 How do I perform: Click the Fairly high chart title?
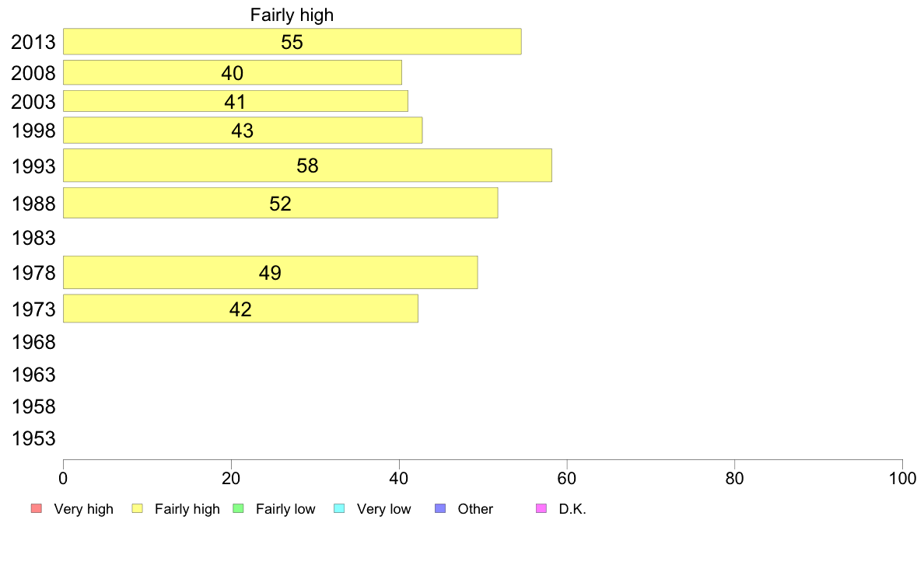click(292, 15)
